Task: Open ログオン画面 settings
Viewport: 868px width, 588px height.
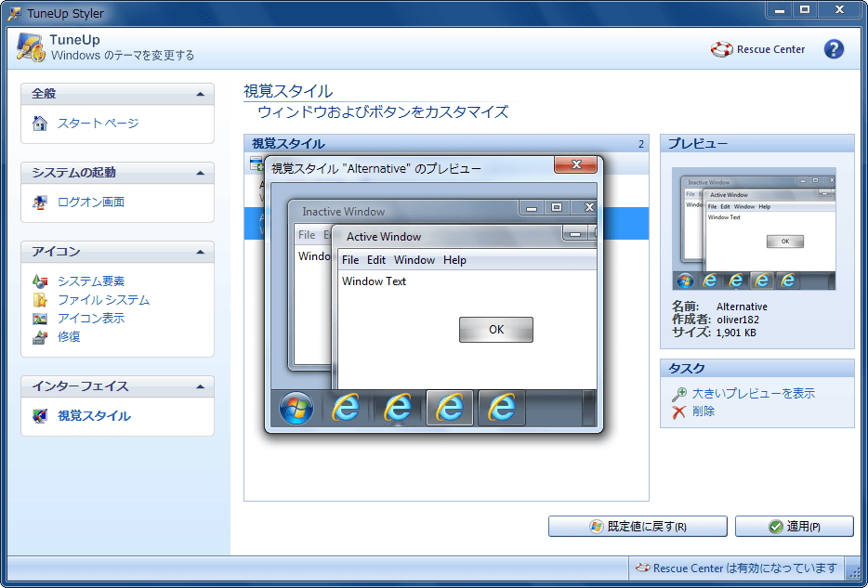Action: click(91, 203)
